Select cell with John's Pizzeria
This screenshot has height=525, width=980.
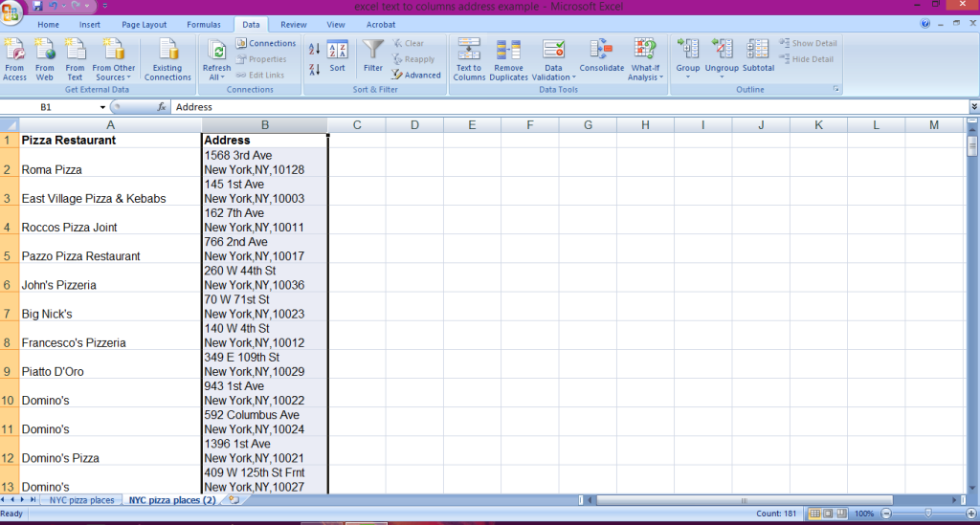tap(110, 277)
